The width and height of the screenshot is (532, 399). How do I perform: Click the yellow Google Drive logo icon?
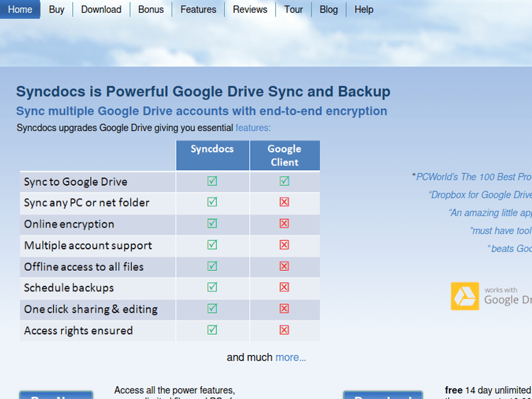(x=465, y=296)
